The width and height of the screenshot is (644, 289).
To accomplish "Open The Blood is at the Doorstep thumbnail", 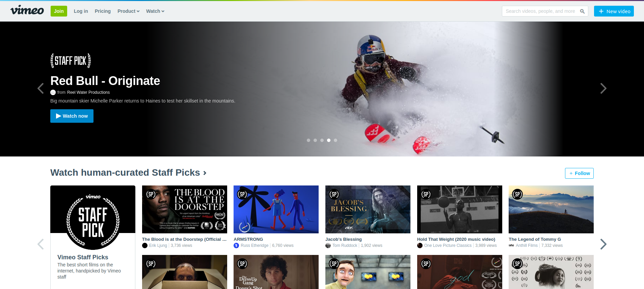I will click(x=185, y=209).
